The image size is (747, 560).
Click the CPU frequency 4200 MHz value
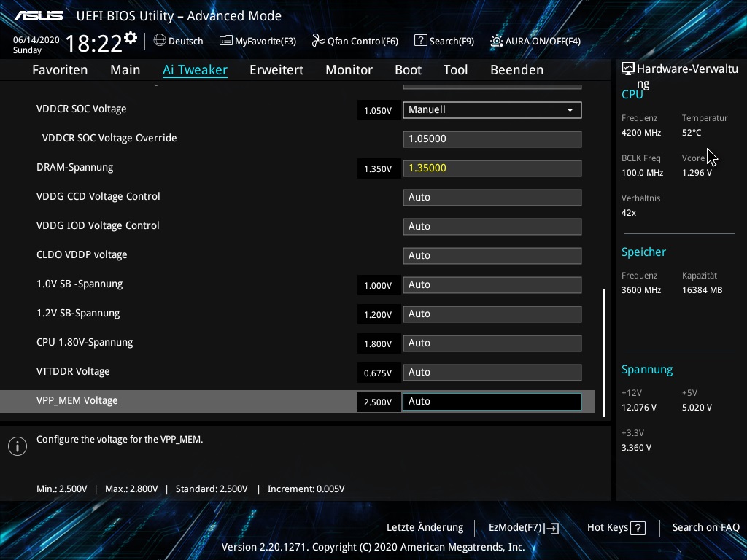[641, 133]
